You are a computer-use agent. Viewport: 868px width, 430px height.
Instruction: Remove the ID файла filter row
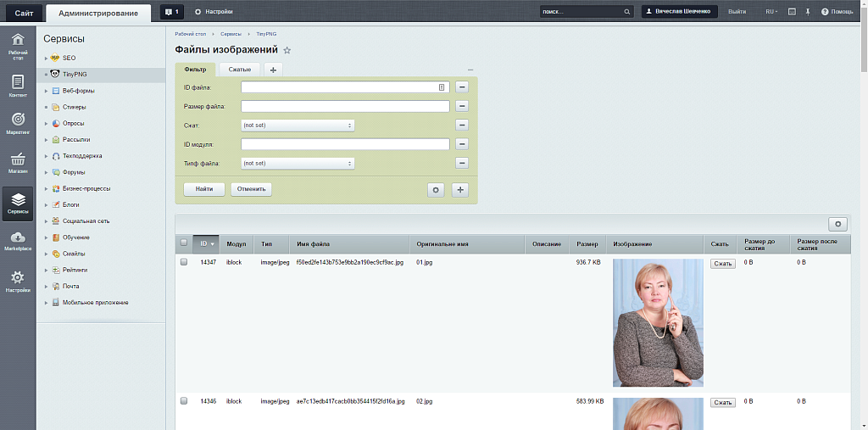[x=462, y=87]
